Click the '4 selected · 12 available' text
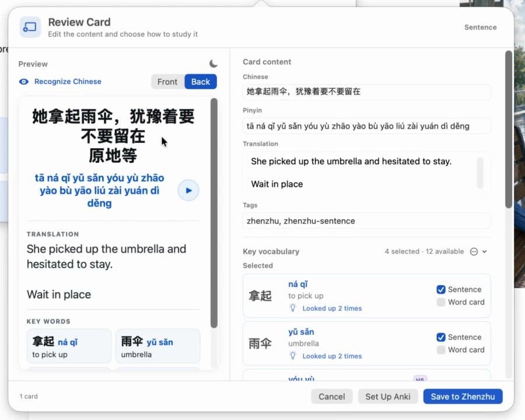 424,251
